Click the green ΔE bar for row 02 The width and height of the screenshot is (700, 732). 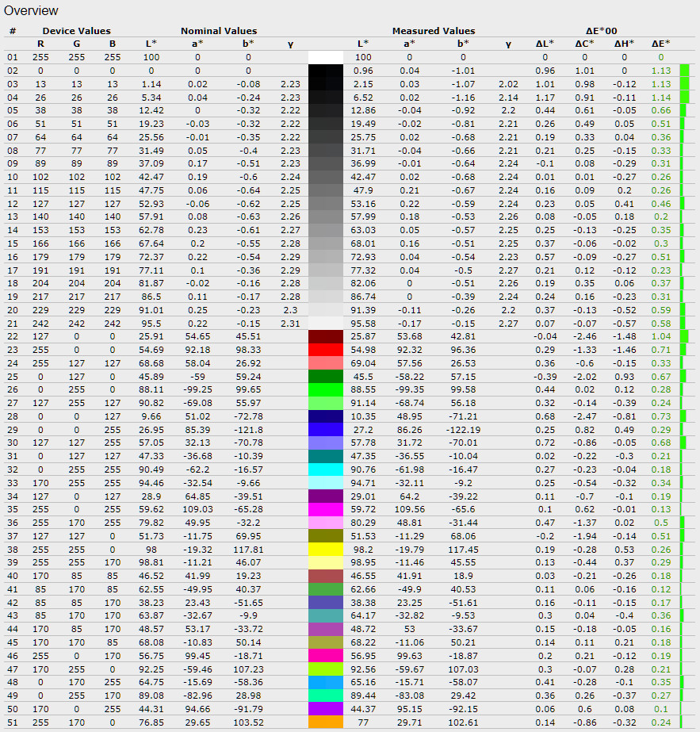(684, 70)
